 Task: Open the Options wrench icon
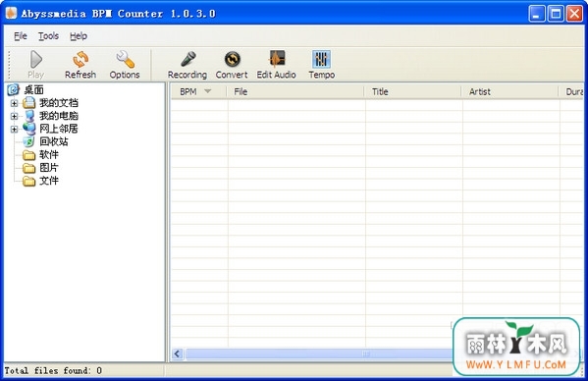point(125,65)
